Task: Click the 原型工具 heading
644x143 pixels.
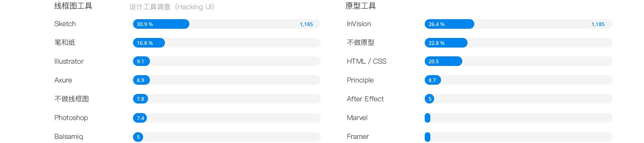Action: click(360, 6)
